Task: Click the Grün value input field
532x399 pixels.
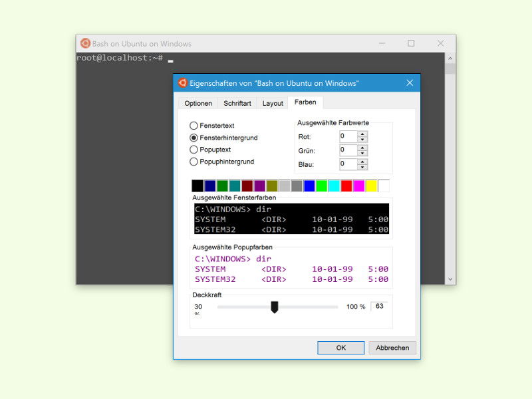Action: (348, 150)
